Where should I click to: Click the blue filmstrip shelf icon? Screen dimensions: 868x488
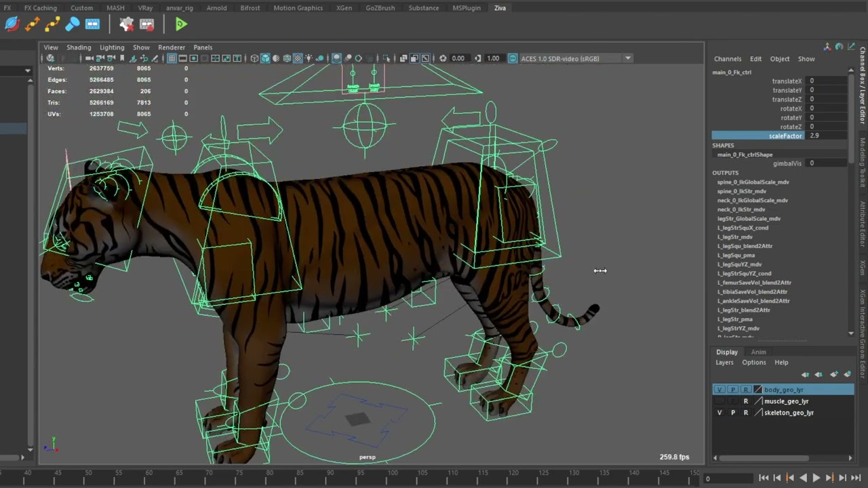point(92,24)
